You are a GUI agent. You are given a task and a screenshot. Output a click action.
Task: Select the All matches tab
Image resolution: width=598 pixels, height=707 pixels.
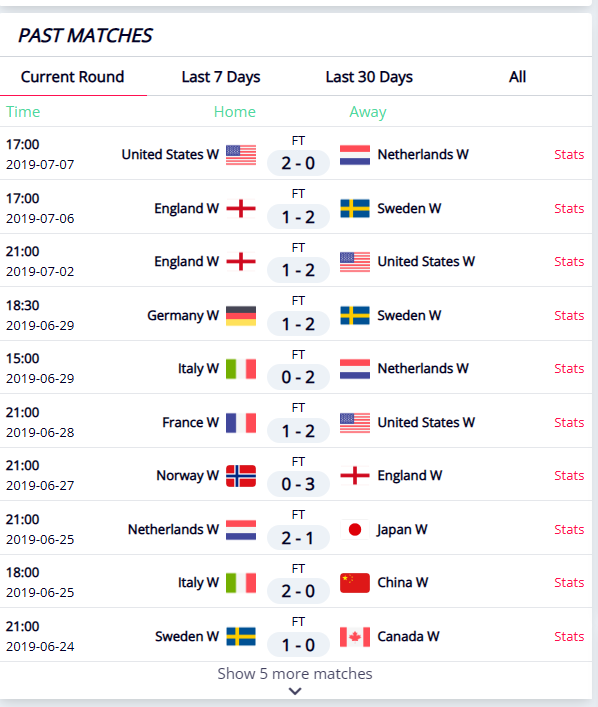pos(517,77)
